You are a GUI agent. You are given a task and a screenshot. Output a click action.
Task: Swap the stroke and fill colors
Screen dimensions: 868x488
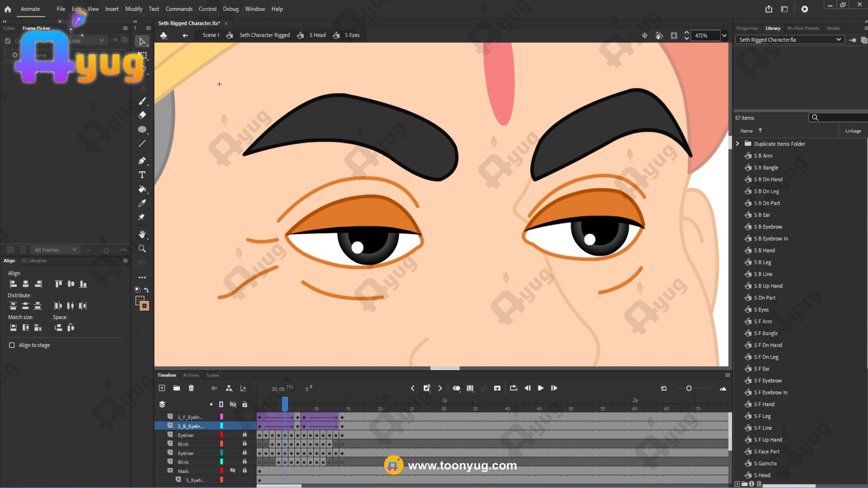146,290
